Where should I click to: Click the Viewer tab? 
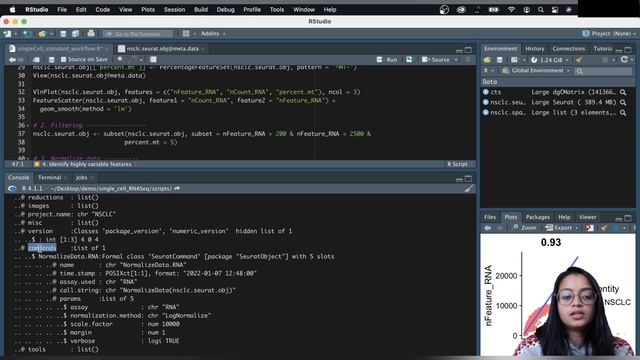pos(587,217)
